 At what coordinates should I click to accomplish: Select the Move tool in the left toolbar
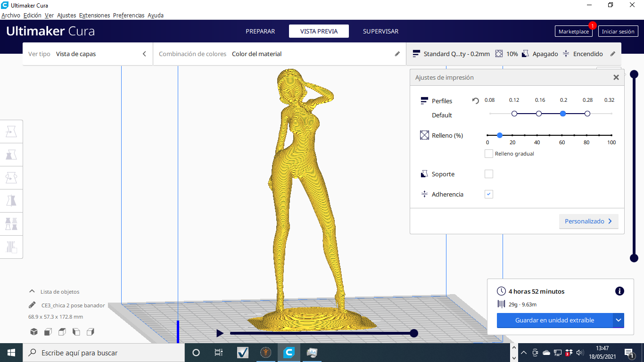click(x=11, y=132)
